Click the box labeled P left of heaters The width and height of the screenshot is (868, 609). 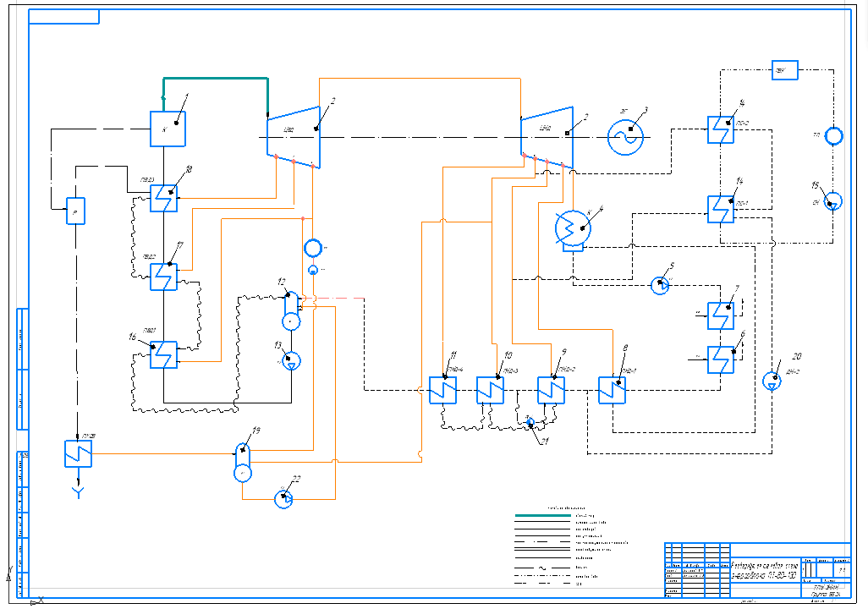pos(76,211)
